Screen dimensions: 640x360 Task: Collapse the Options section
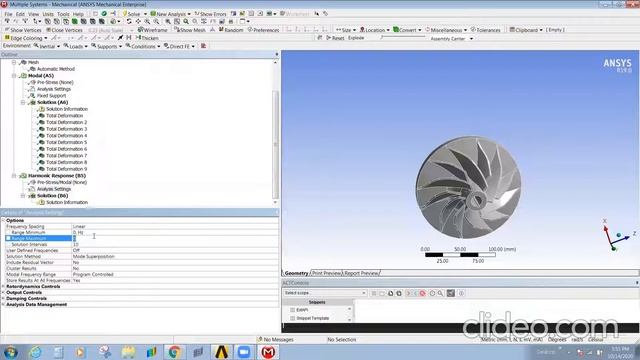[x=3, y=220]
